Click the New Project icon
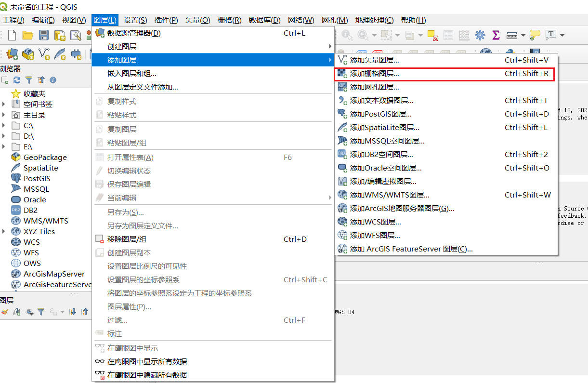Screen dimensions: 588x383 coord(12,35)
